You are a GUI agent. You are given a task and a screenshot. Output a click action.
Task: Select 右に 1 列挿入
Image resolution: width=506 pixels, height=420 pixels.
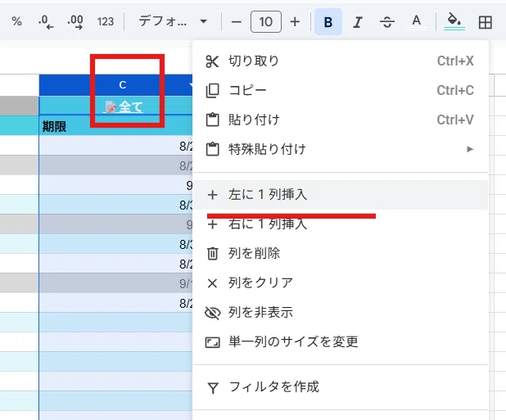pos(341,224)
